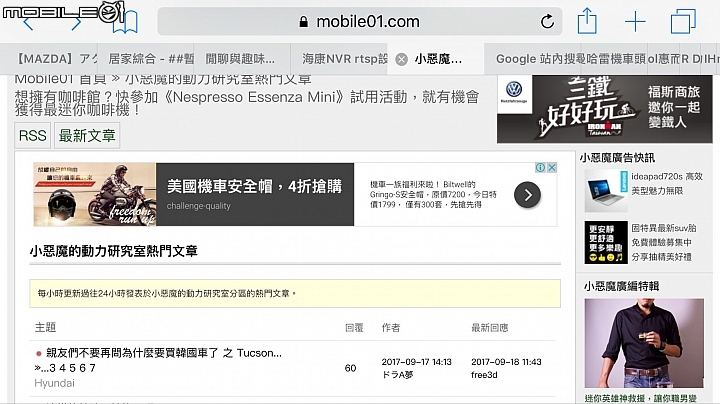720x404 pixels.
Task: Tap the ad's round arrow button
Action: (527, 195)
